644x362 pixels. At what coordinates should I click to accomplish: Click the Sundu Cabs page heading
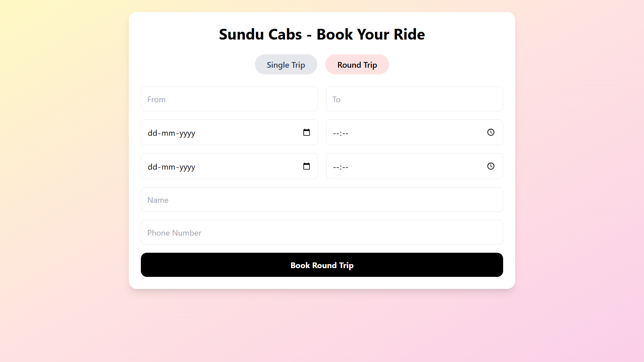click(x=322, y=34)
